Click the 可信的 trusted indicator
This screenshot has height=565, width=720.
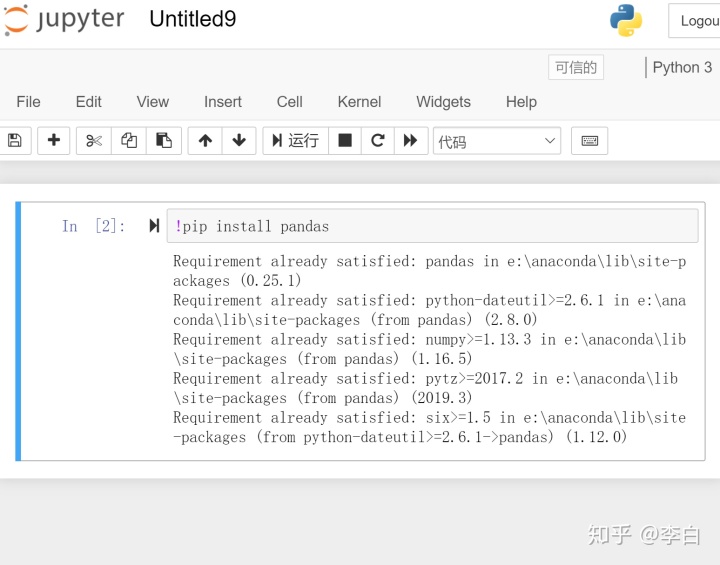[576, 68]
